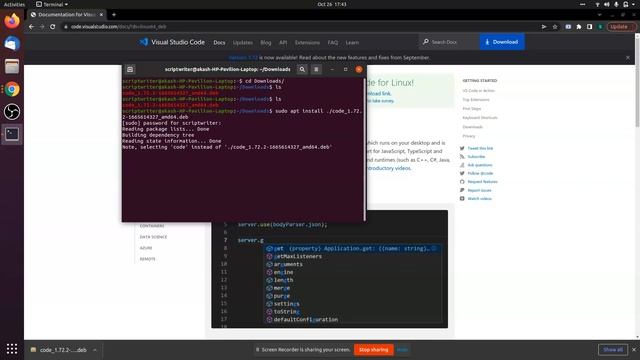Open the Request features link

tap(482, 182)
